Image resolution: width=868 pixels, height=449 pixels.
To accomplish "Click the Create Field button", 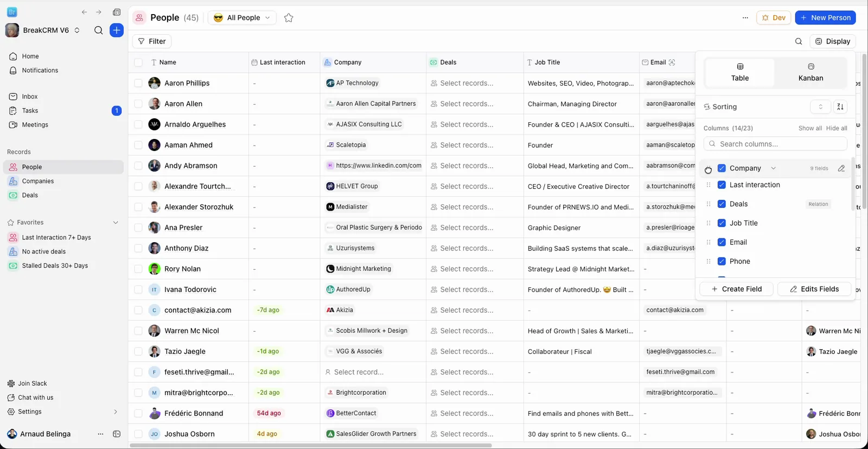I will tap(736, 289).
